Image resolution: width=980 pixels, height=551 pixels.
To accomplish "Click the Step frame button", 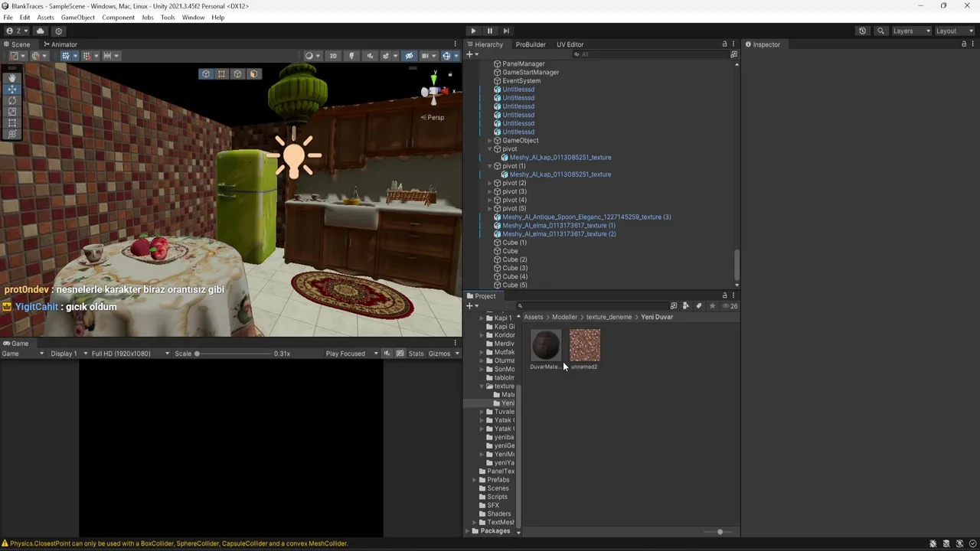I will pos(506,31).
